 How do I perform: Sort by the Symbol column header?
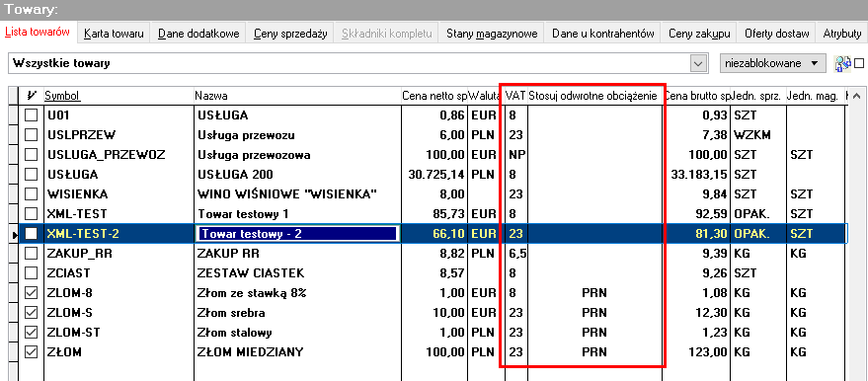(x=62, y=96)
